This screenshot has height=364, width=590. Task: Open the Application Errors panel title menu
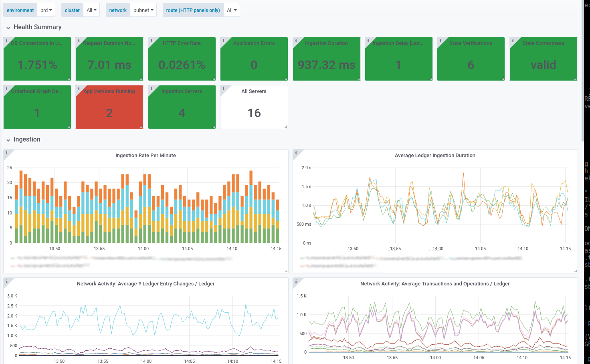click(x=254, y=43)
